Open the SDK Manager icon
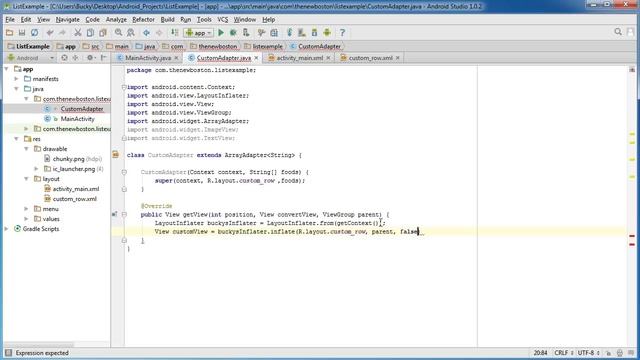 [x=314, y=33]
